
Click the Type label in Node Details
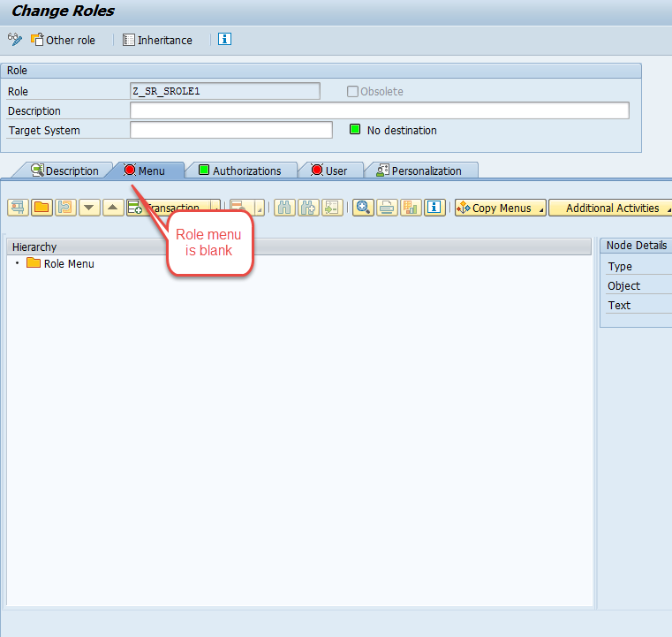click(619, 267)
